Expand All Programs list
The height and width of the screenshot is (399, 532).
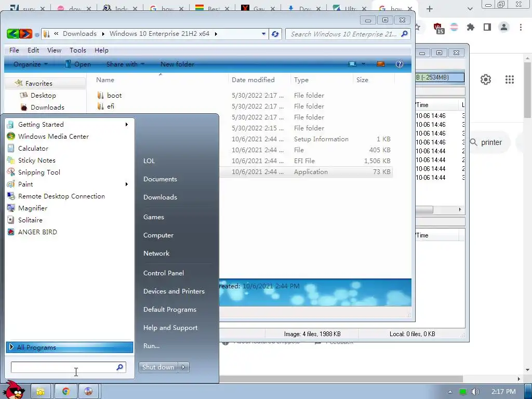(x=70, y=347)
